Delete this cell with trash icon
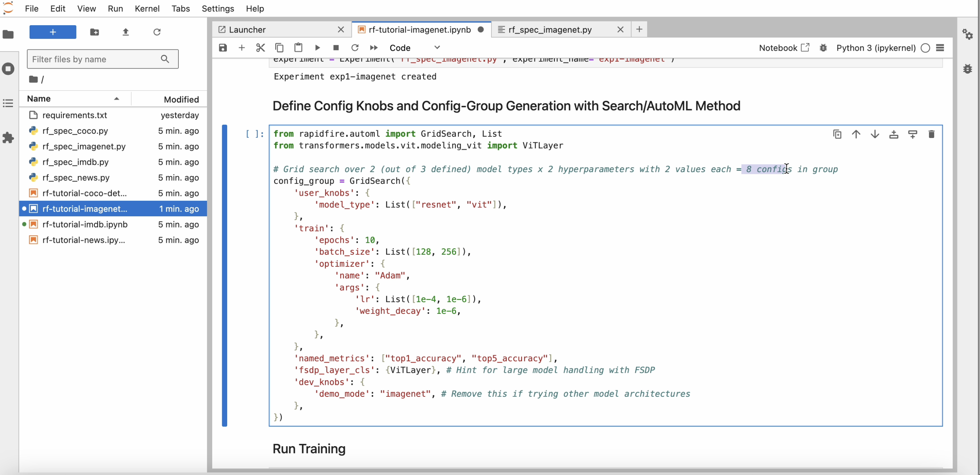The image size is (980, 475). click(931, 134)
